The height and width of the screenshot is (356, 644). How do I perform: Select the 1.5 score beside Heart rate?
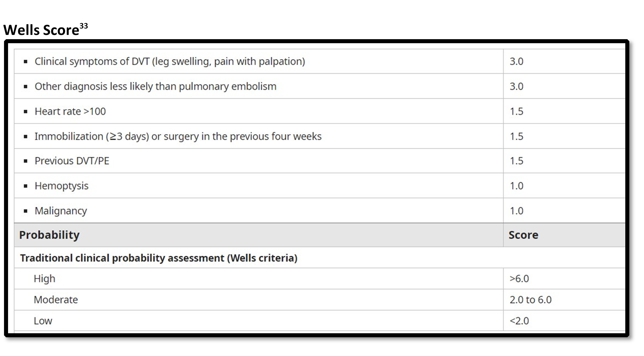coord(516,111)
